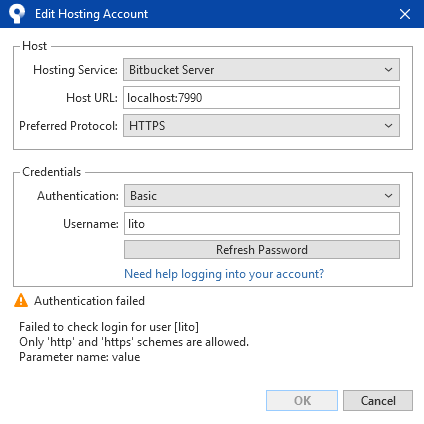Click the 'Hosting Service:' label
This screenshot has height=424, width=424.
75,70
